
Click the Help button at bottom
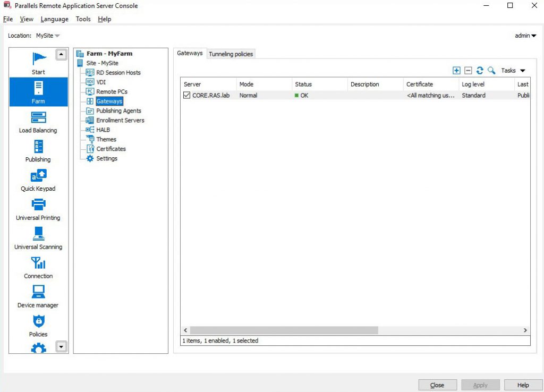(523, 385)
